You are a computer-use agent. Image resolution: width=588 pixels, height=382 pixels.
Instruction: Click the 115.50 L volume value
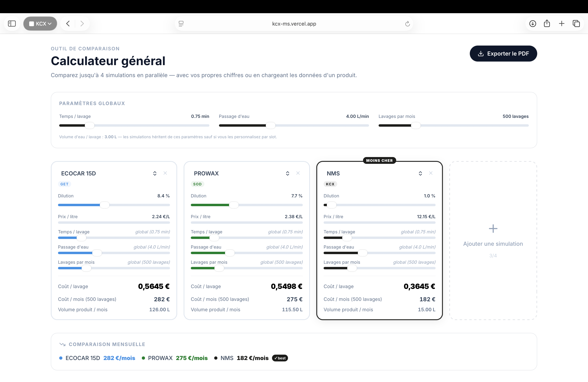pyautogui.click(x=292, y=309)
